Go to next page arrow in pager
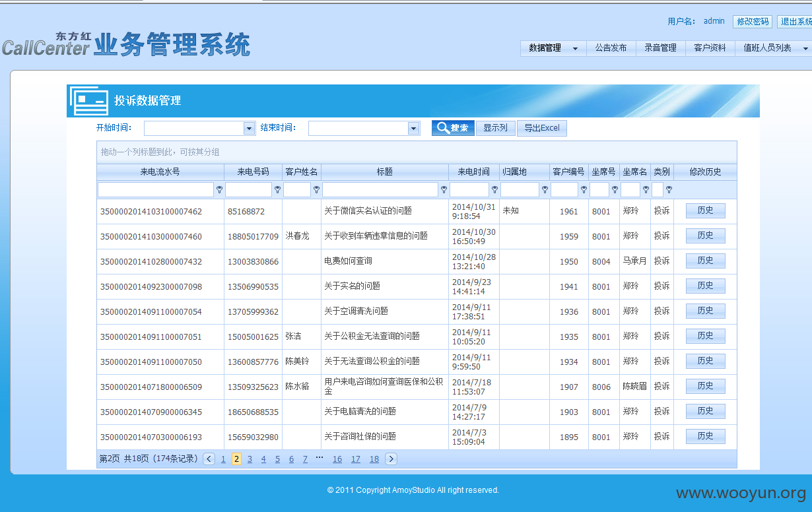Viewport: 812px width, 512px height. pos(391,459)
